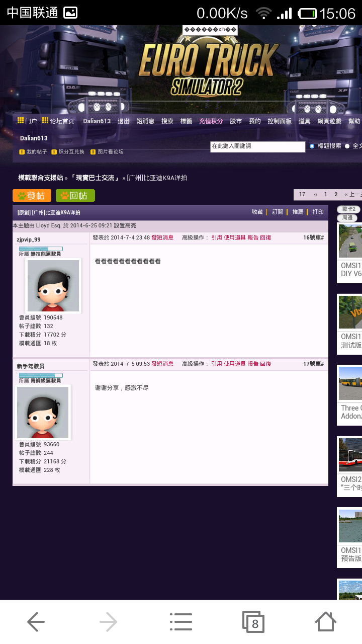This screenshot has width=362, height=644.
Task: Open 图片看论坛 link
Action: [x=107, y=151]
